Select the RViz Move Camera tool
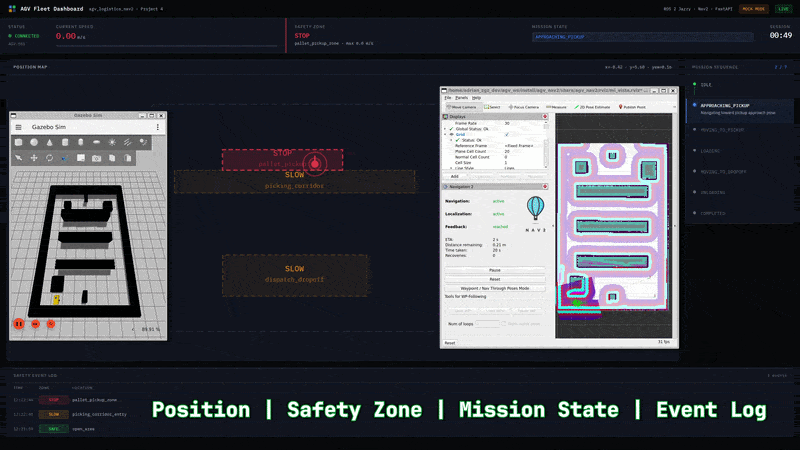This screenshot has height=450, width=800. tap(462, 107)
